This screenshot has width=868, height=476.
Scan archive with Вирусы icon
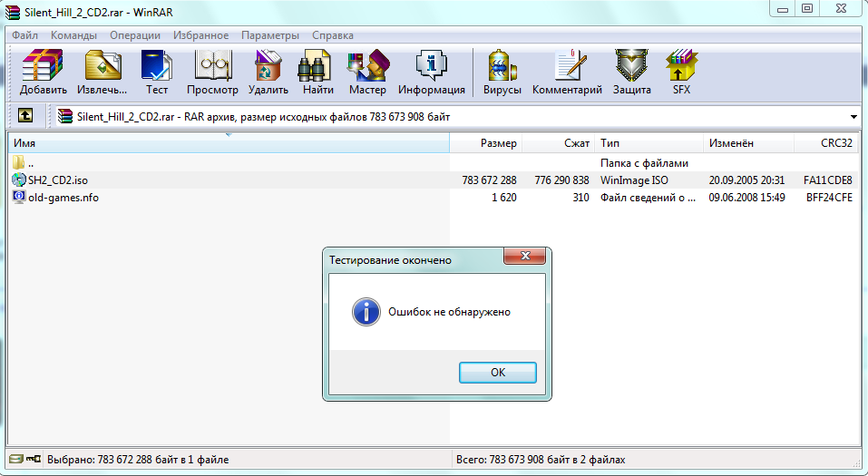pyautogui.click(x=502, y=65)
